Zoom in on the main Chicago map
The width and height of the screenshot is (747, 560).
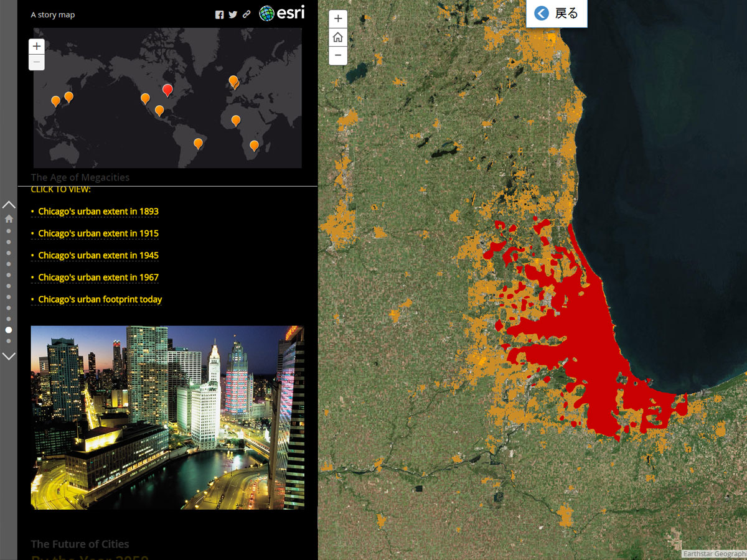coord(337,19)
